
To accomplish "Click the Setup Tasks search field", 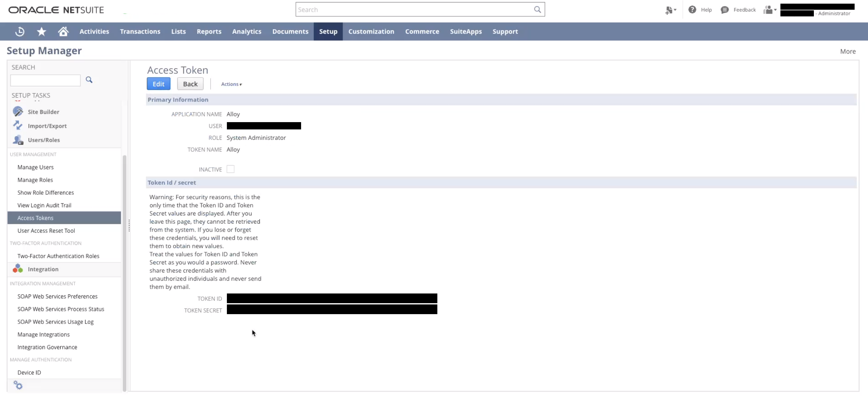I will point(46,81).
